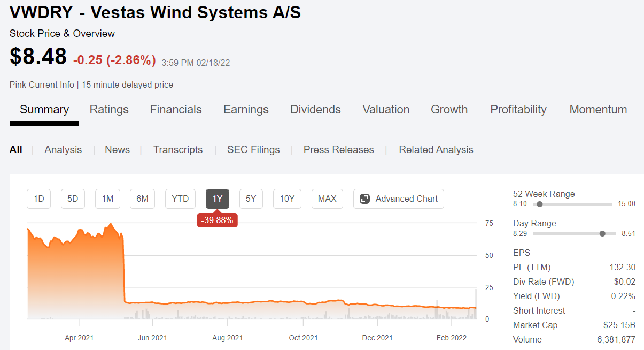Show Related Analysis

point(436,150)
